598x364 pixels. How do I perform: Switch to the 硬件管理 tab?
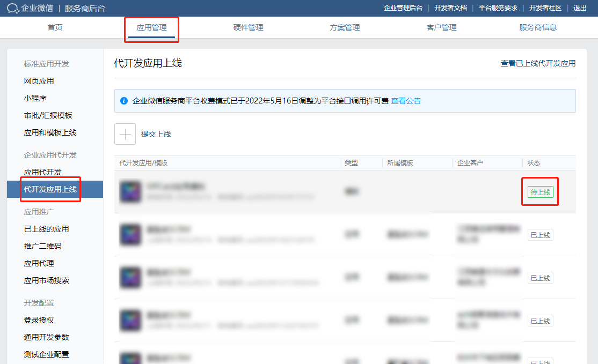coord(248,27)
